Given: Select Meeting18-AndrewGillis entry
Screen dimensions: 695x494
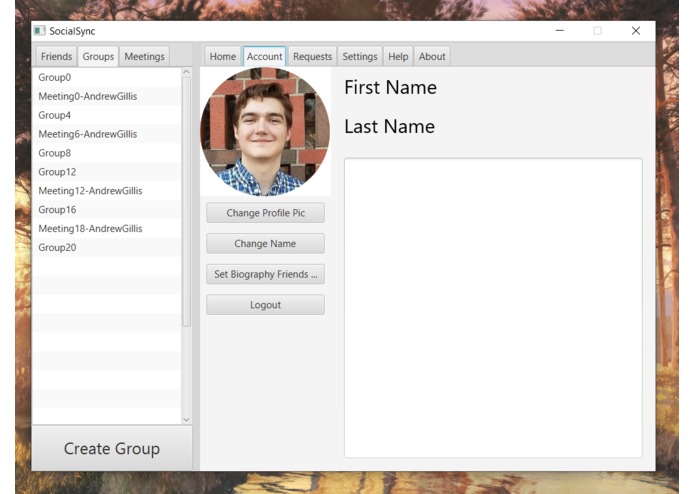Looking at the screenshot, I should coord(106,229).
